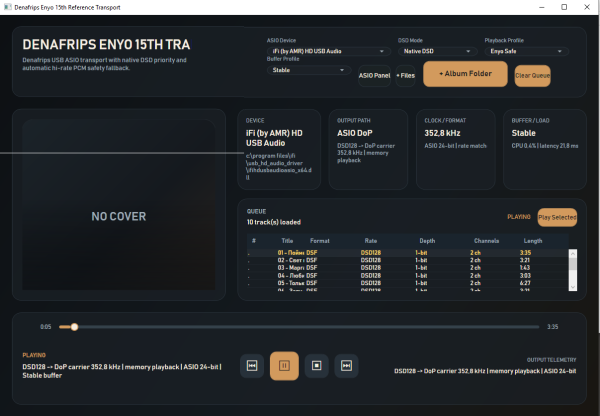Screen dimensions: 600x416
Task: Open the Buffer Profile dropdown
Action: (308, 70)
